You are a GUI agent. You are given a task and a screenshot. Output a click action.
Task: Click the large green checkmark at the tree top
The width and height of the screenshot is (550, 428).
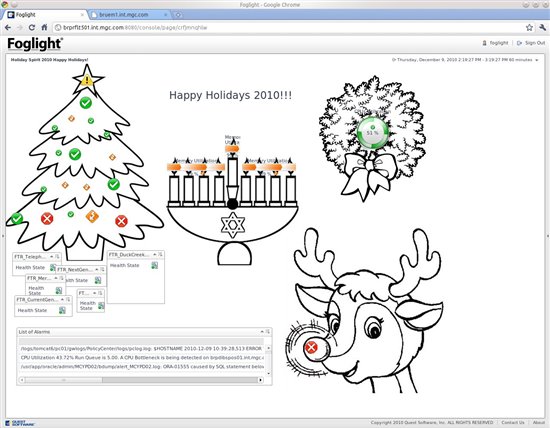86,103
